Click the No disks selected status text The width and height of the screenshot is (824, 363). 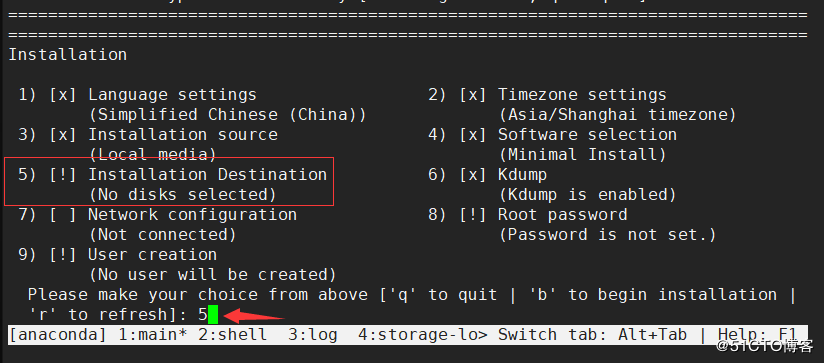[x=182, y=195]
